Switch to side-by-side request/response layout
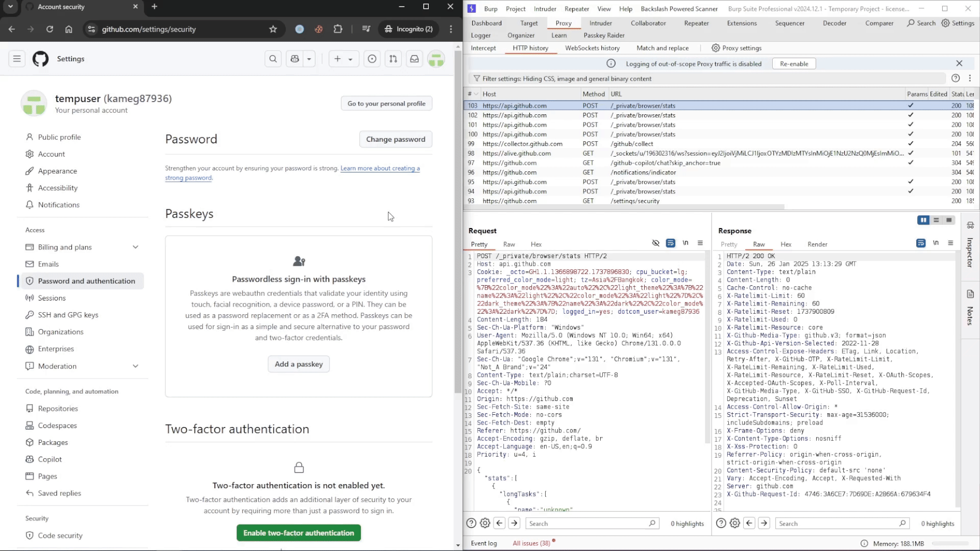The width and height of the screenshot is (980, 551). tap(923, 220)
